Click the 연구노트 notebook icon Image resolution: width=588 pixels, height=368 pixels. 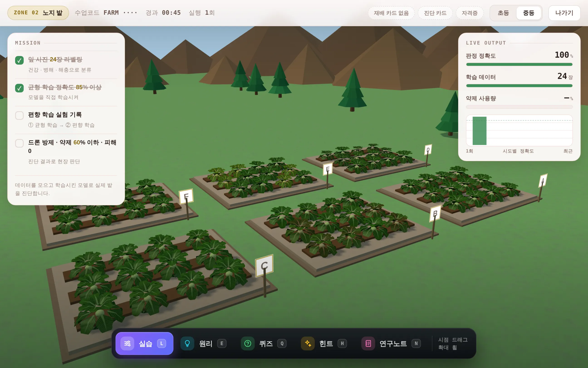point(368,343)
